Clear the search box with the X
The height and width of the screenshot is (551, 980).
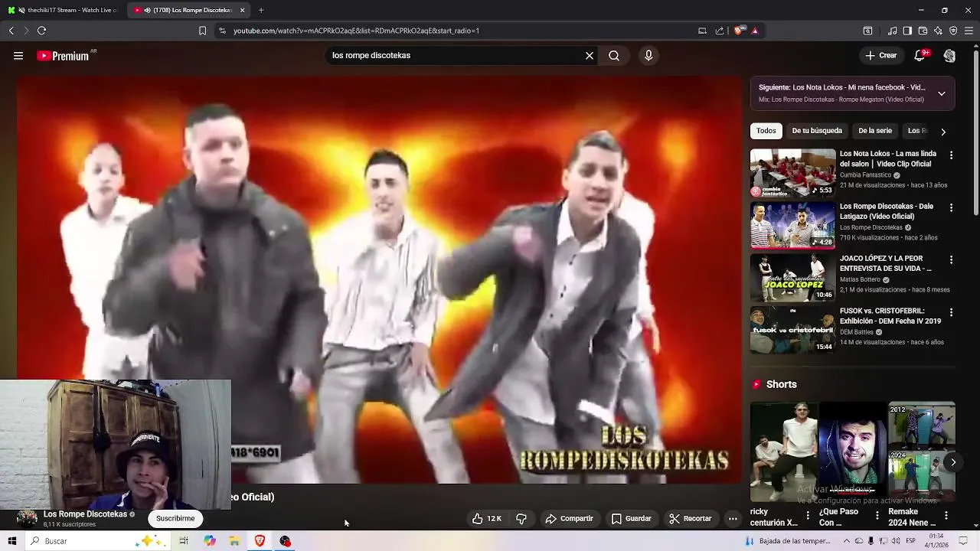590,56
